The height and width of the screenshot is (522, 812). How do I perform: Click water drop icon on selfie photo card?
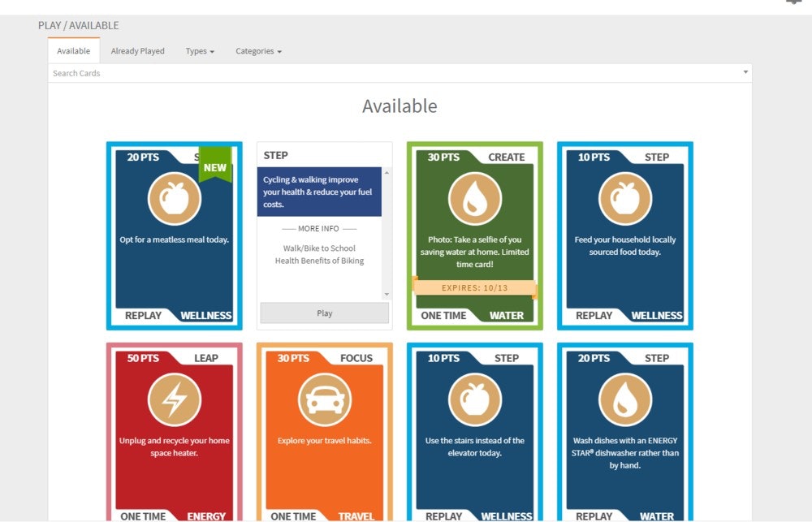tap(475, 199)
